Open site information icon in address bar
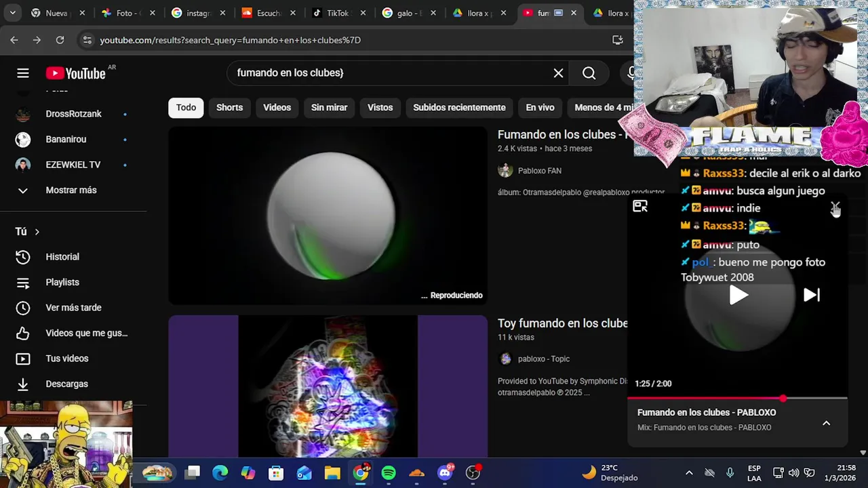868x488 pixels. [87, 40]
